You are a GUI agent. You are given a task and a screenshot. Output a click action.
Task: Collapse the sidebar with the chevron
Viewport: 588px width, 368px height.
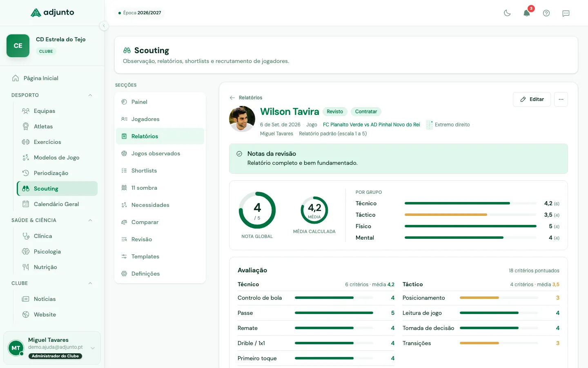(x=104, y=26)
